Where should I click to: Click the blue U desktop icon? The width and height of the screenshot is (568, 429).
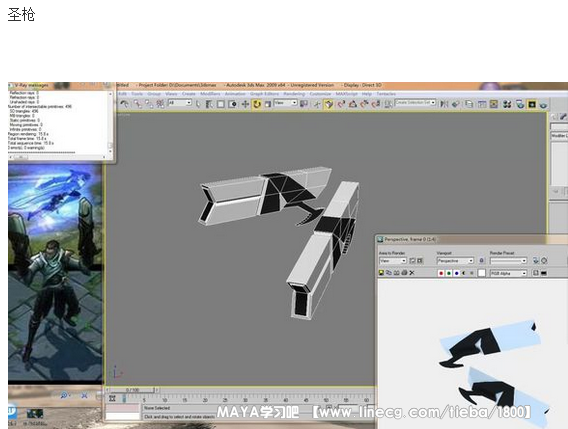[x=13, y=411]
